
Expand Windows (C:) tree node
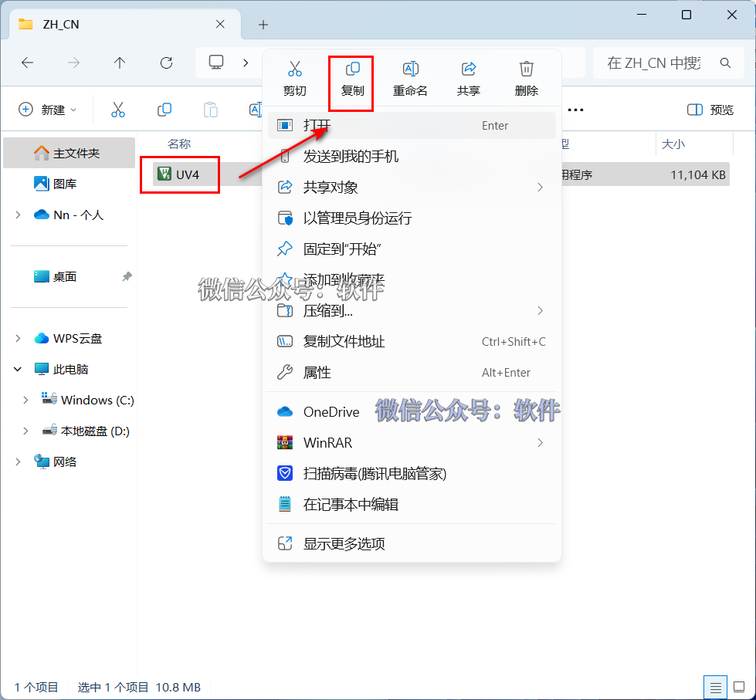pyautogui.click(x=25, y=400)
